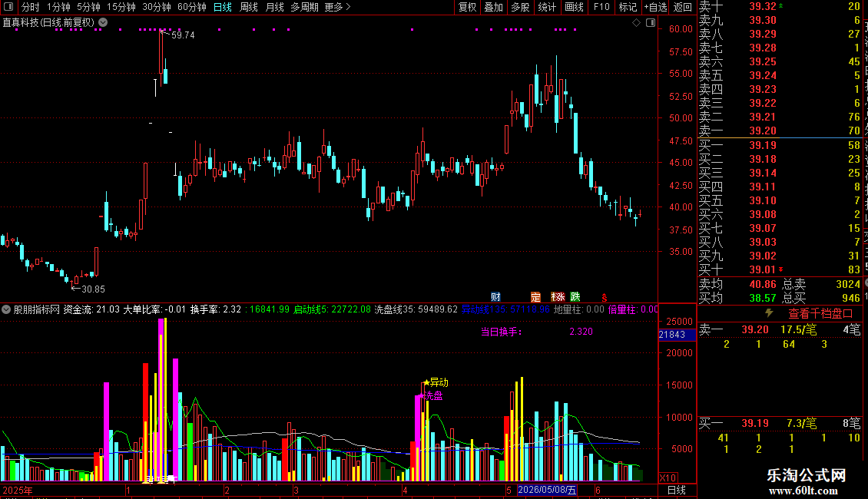868x499 pixels.
Task: Click the 买均 value 38.57
Action: point(763,298)
